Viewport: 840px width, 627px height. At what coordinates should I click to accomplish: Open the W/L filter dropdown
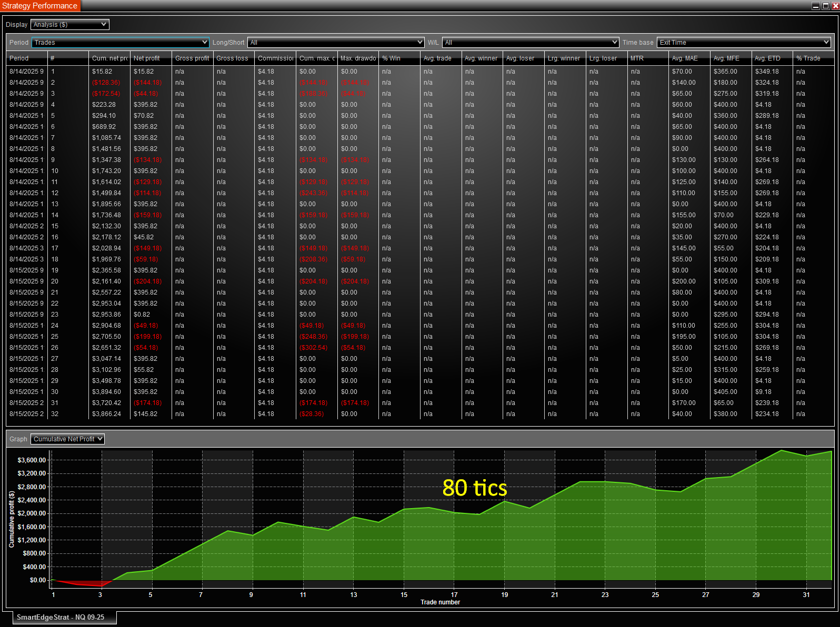click(x=530, y=43)
